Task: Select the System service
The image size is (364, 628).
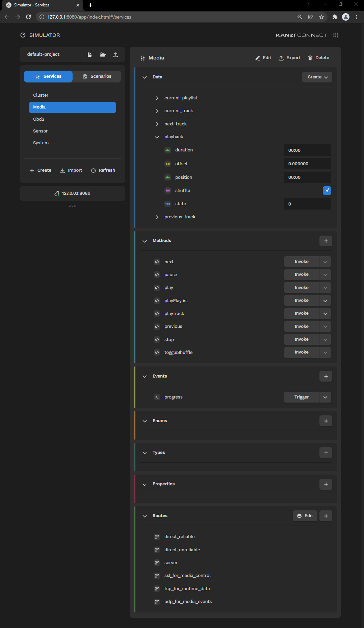Action: pyautogui.click(x=72, y=143)
